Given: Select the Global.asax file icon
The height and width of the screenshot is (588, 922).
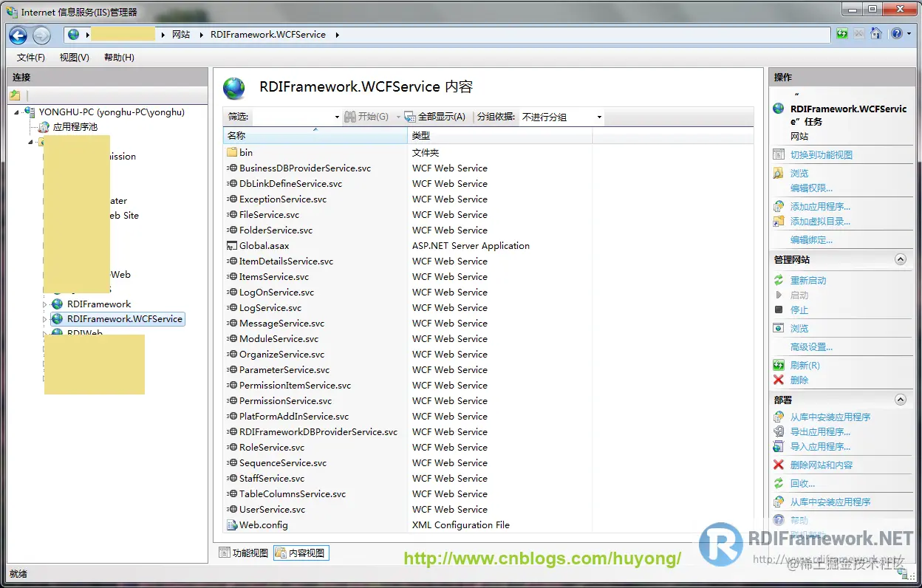Looking at the screenshot, I should (232, 246).
